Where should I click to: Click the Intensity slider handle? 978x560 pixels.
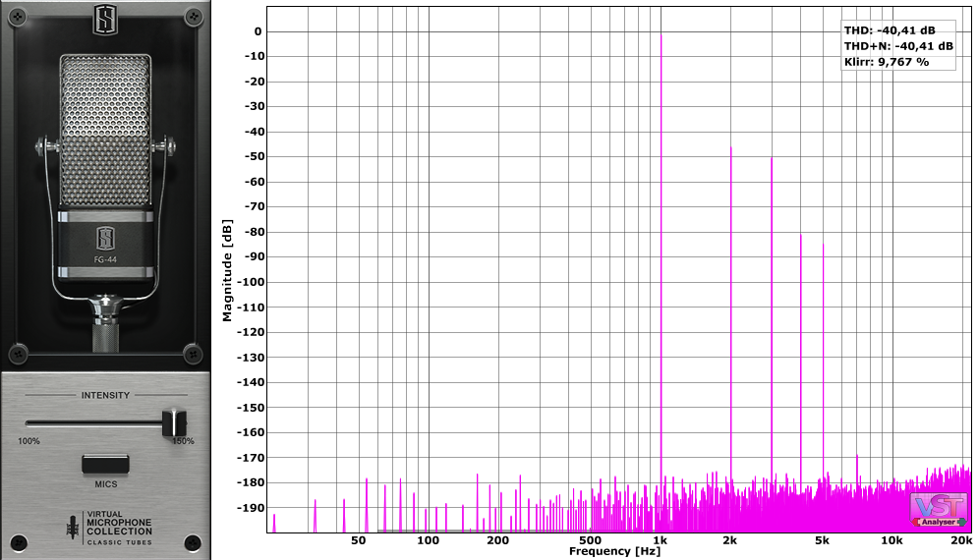point(174,422)
